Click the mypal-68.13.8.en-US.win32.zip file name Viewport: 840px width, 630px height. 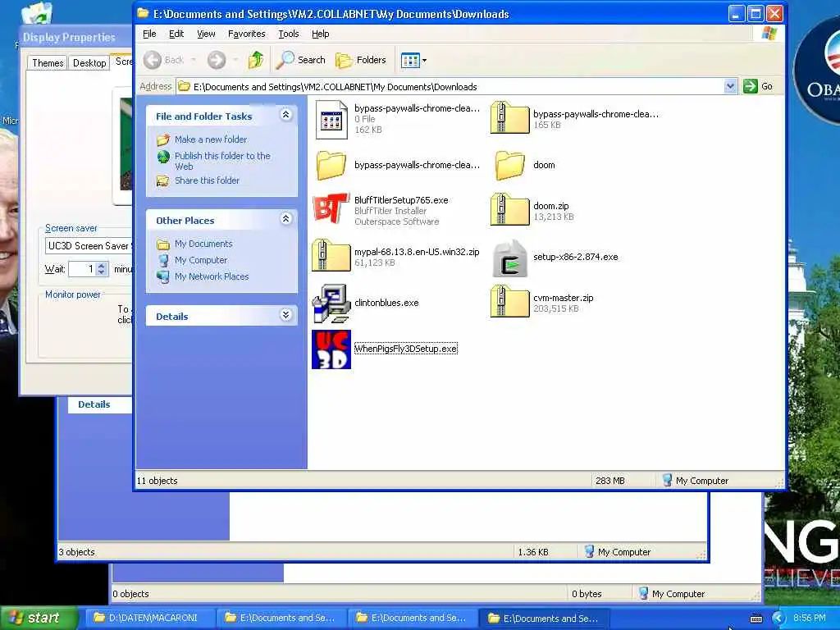point(417,252)
